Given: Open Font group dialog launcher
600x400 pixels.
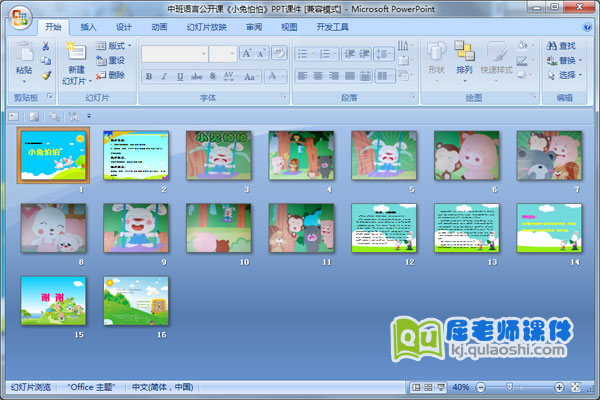Looking at the screenshot, I should (284, 96).
